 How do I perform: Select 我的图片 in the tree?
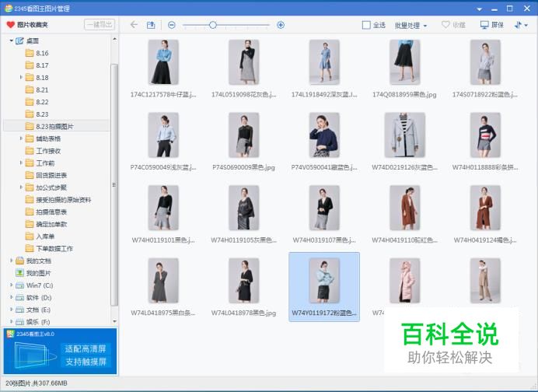click(x=33, y=273)
